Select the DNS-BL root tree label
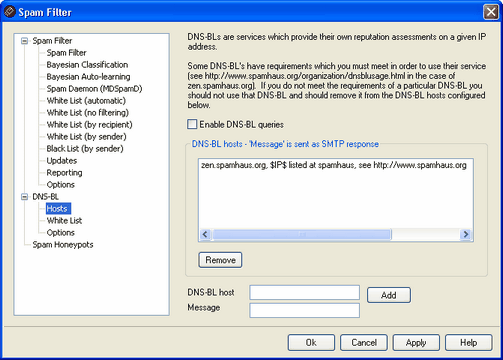The image size is (503, 360). pos(46,197)
